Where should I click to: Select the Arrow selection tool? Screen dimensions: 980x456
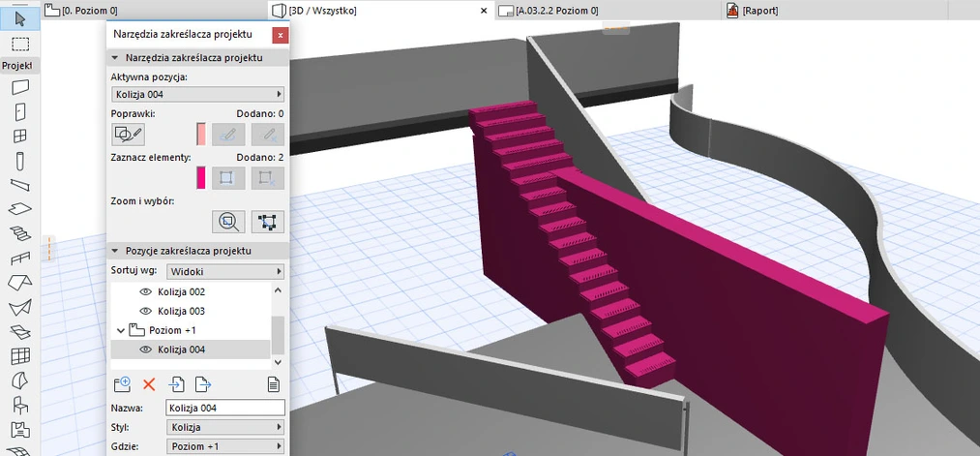point(20,19)
